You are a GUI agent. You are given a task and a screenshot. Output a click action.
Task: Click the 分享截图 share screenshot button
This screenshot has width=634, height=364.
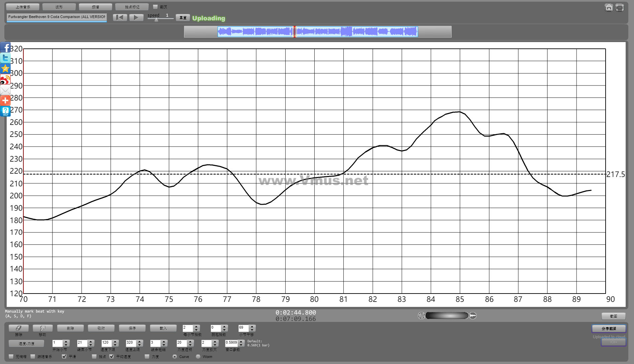[609, 329]
